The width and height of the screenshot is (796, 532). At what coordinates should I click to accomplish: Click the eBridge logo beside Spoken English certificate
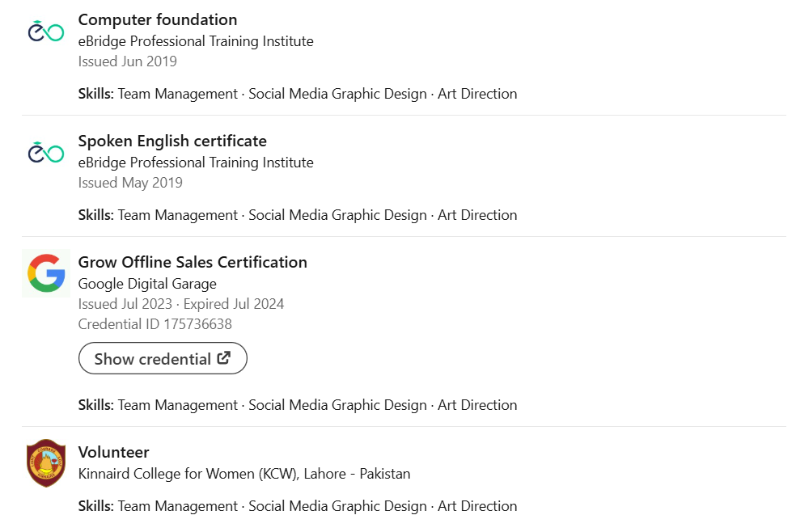(x=46, y=152)
